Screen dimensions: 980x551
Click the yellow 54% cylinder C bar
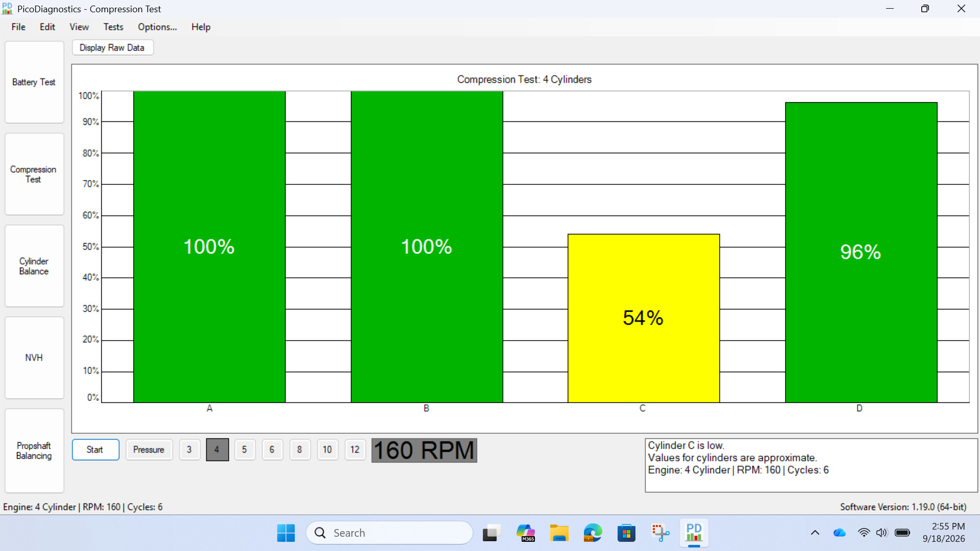pyautogui.click(x=644, y=318)
